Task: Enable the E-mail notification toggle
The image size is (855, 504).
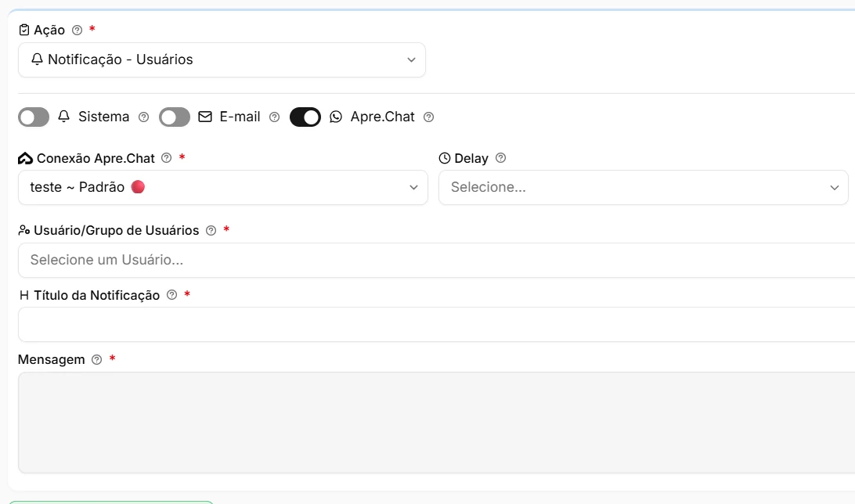Action: [x=175, y=117]
